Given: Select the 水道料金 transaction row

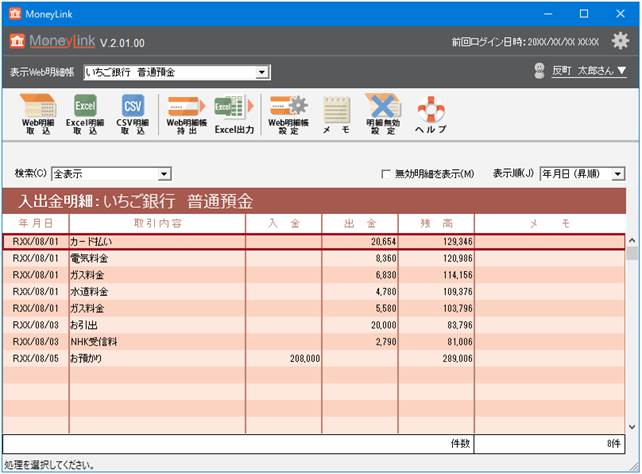Looking at the screenshot, I should coord(314,292).
